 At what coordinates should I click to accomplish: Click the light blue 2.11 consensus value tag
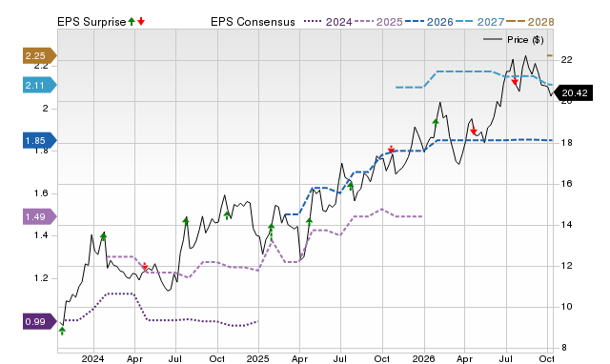point(39,85)
